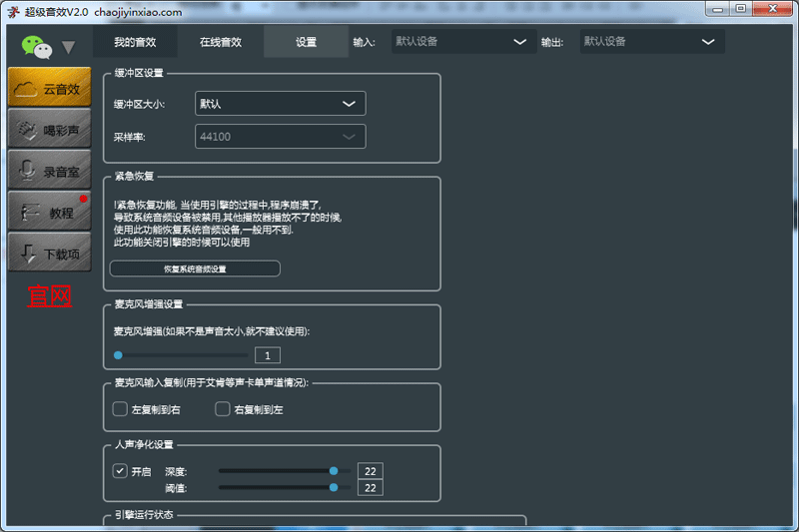Open the 下载项 downloads sidebar button
The height and width of the screenshot is (532, 799).
tap(49, 253)
